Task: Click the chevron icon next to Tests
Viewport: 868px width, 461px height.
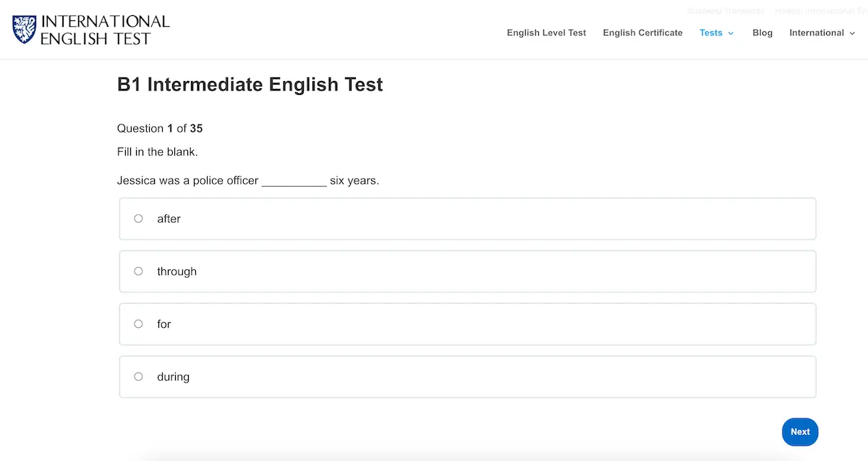Action: pyautogui.click(x=730, y=33)
